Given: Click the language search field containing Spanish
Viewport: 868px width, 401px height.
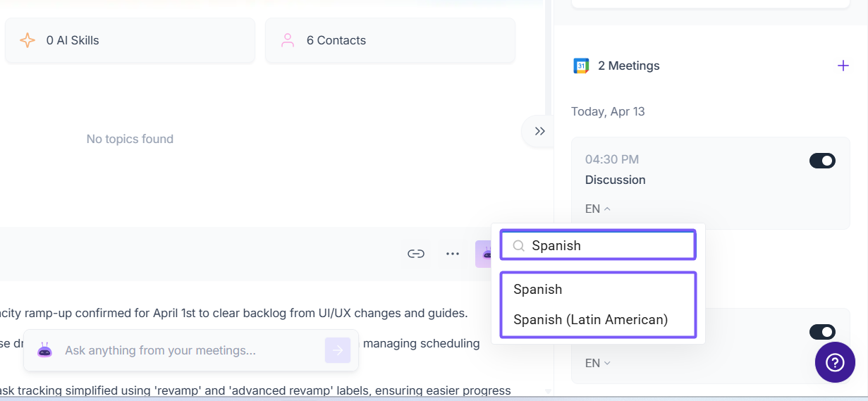Looking at the screenshot, I should coord(606,245).
